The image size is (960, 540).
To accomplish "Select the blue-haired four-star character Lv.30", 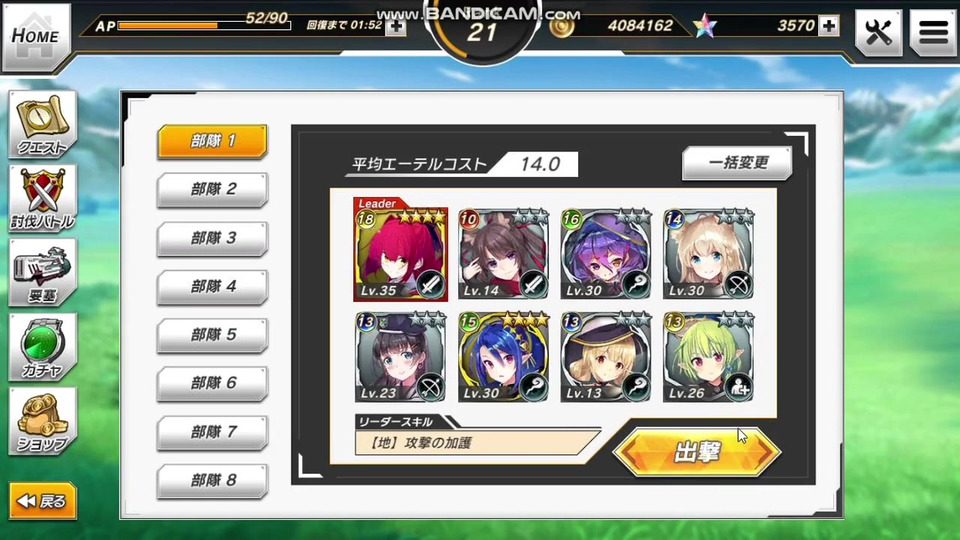I will pos(503,357).
